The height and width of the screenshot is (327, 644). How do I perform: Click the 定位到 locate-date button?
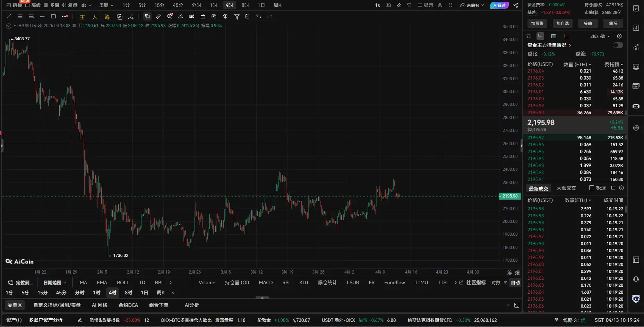coord(20,283)
